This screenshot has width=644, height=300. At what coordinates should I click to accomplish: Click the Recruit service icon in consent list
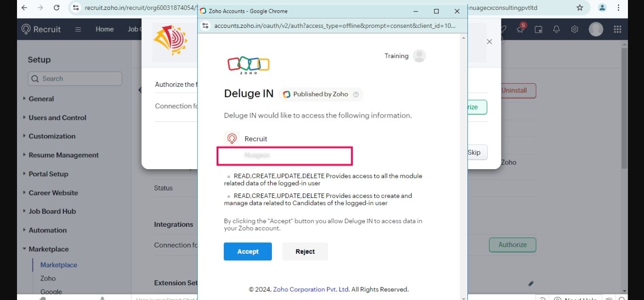tap(232, 138)
